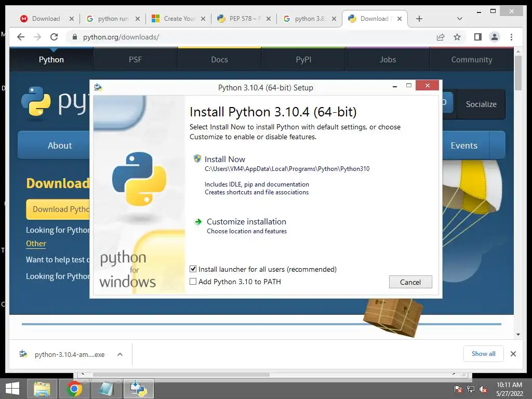Click the shield icon next to Install Now
This screenshot has height=399, width=532.
coord(197,158)
